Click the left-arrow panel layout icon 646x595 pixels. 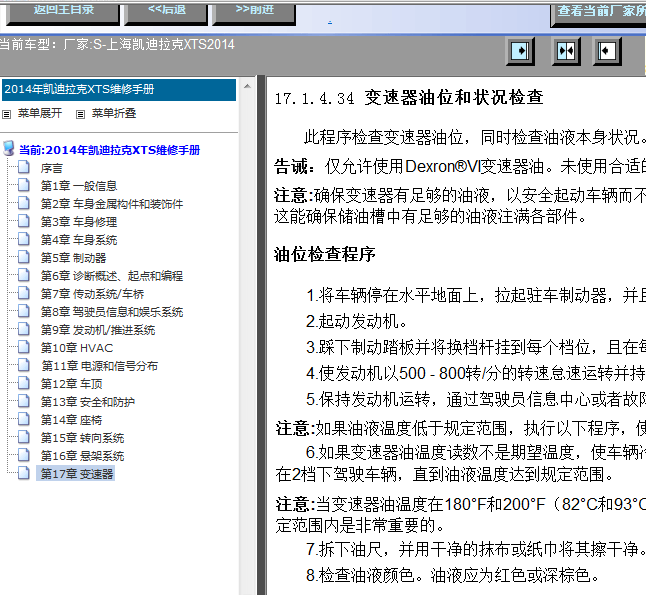point(607,52)
